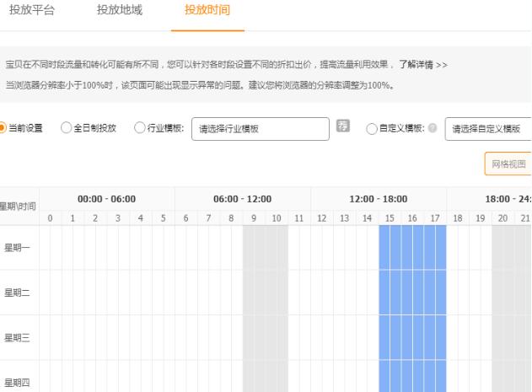Click the 12:00 - 18:00 time header
532x392 pixels.
[x=379, y=199]
